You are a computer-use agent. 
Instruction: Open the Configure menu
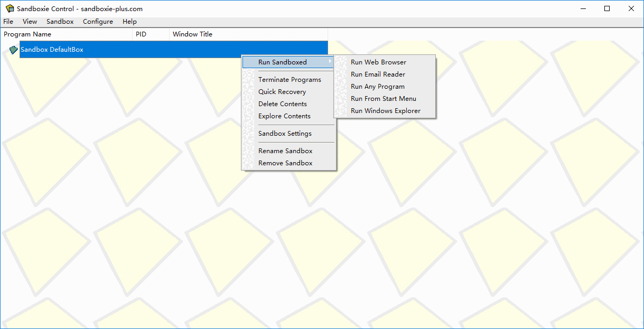[98, 22]
